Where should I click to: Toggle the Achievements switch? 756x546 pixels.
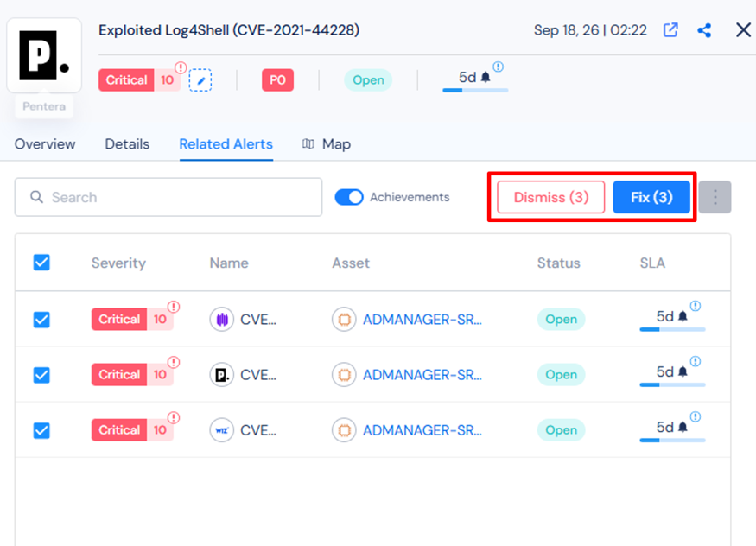coord(349,197)
